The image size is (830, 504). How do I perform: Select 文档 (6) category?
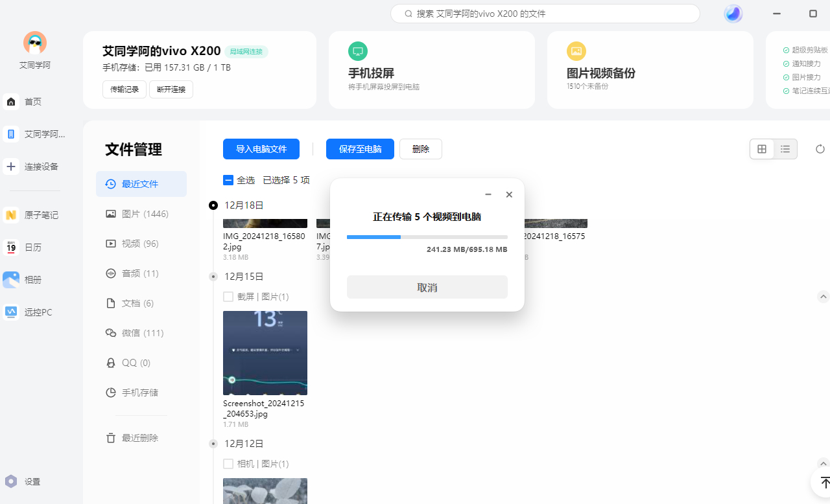141,303
